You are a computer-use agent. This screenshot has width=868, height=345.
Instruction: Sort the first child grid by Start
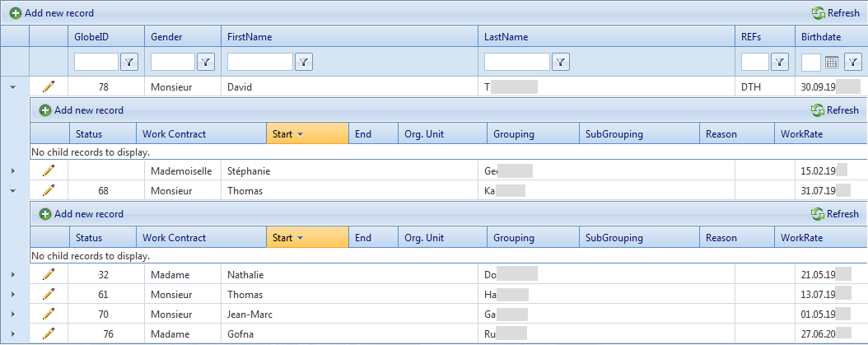click(x=282, y=134)
